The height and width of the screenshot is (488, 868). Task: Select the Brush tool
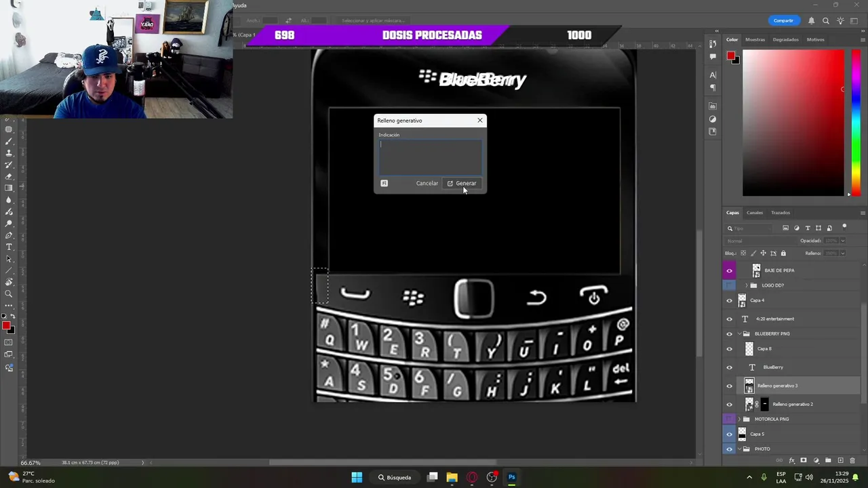pos(9,142)
